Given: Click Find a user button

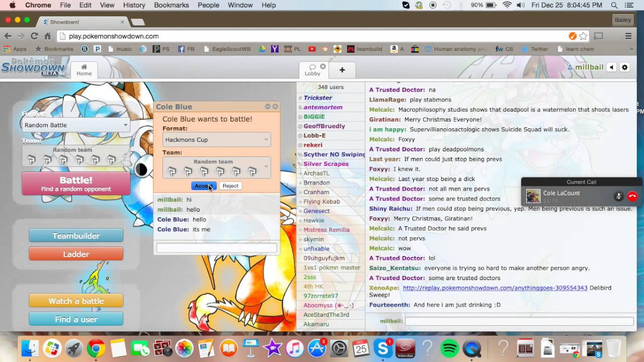Looking at the screenshot, I should (76, 319).
